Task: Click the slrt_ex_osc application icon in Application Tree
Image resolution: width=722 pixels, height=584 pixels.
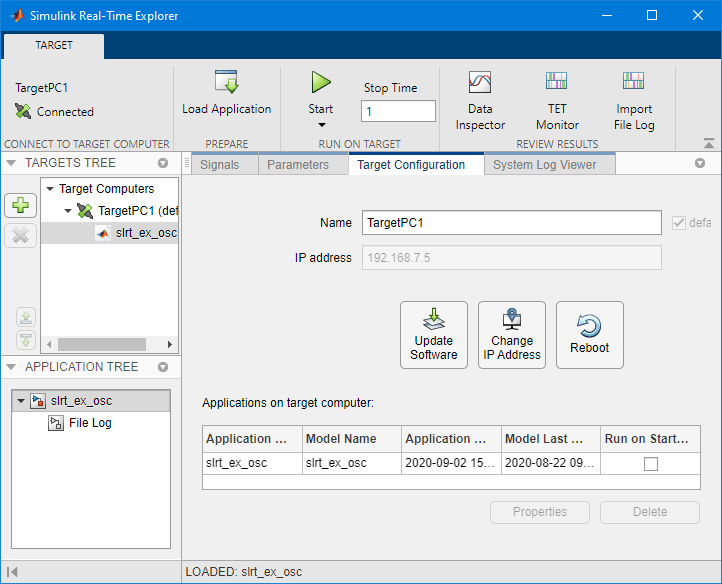Action: click(38, 401)
